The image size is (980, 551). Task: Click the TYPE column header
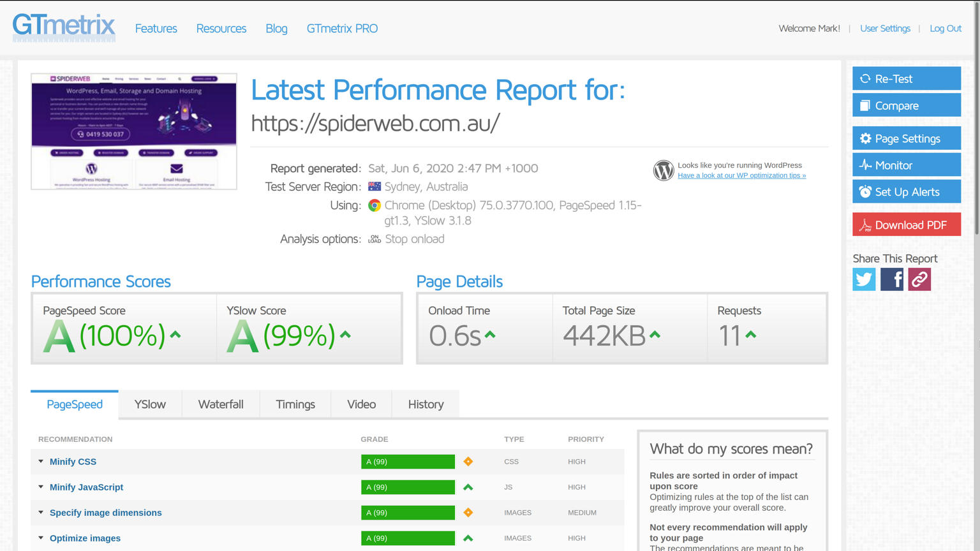514,439
